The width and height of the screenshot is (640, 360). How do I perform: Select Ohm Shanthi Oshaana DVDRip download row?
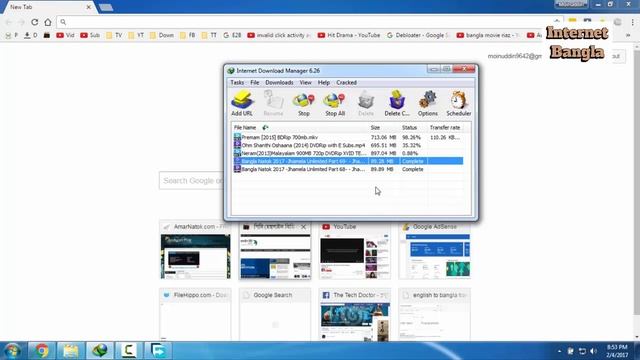(x=348, y=145)
